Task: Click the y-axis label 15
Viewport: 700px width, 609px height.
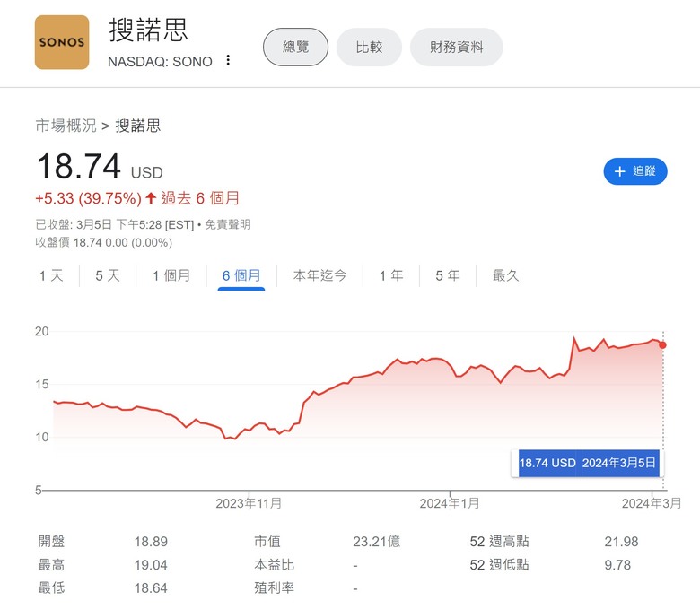Action: coord(42,384)
